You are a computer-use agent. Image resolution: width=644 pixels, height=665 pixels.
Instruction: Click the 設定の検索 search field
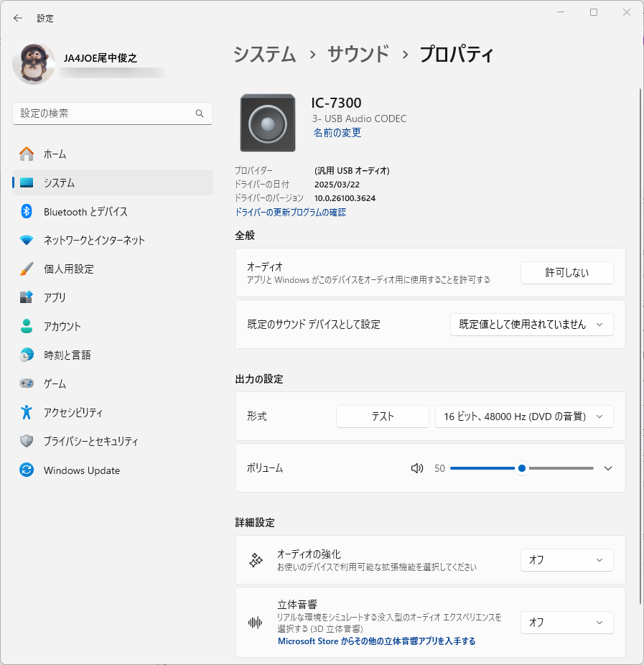(x=112, y=113)
